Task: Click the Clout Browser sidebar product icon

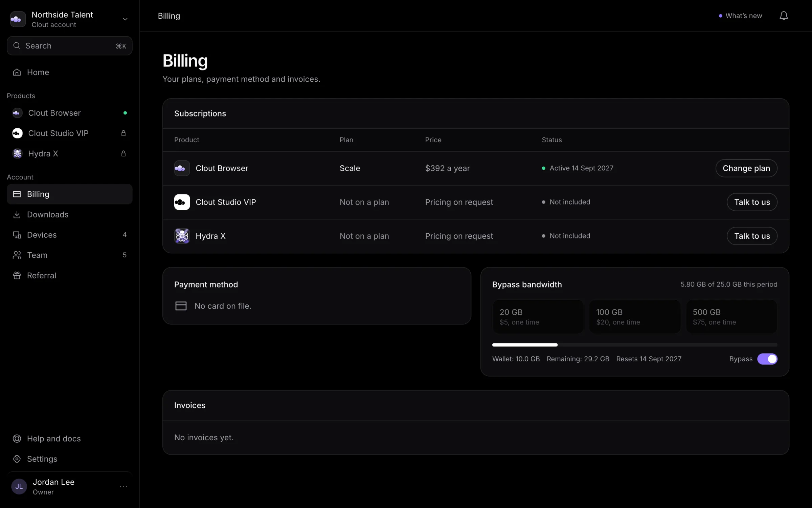Action: (17, 113)
